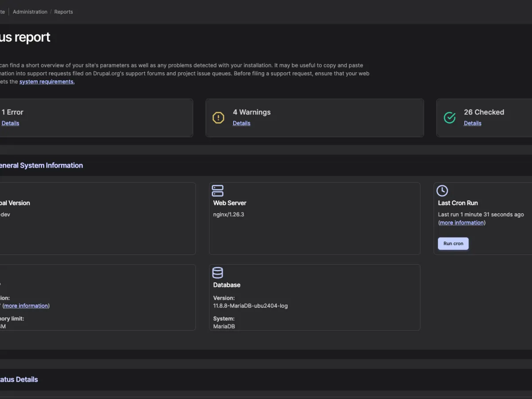Click the Run cron button
Image resolution: width=532 pixels, height=399 pixels.
tap(453, 243)
